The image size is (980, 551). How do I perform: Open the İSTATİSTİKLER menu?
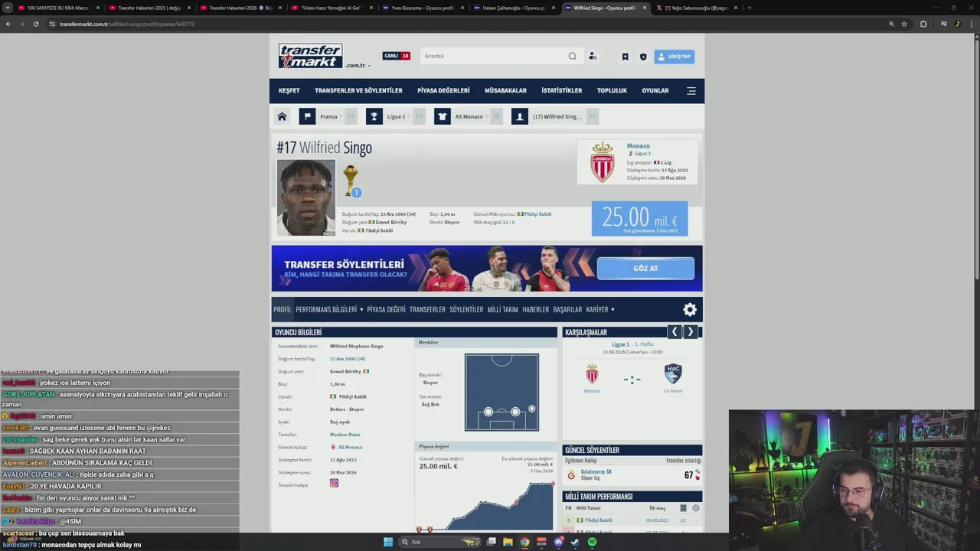[x=562, y=90]
